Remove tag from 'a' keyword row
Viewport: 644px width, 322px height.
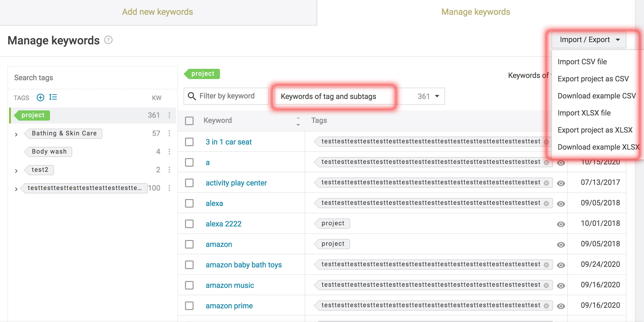coord(546,162)
